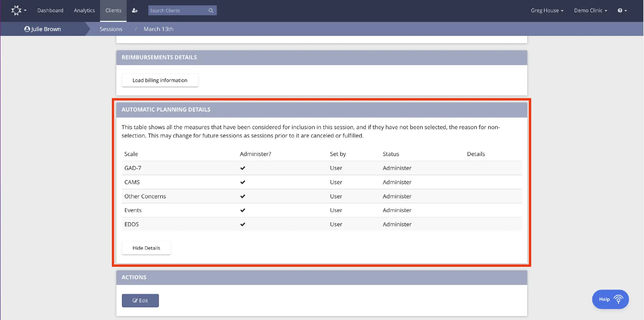
Task: Click the search magnifier icon
Action: point(211,10)
